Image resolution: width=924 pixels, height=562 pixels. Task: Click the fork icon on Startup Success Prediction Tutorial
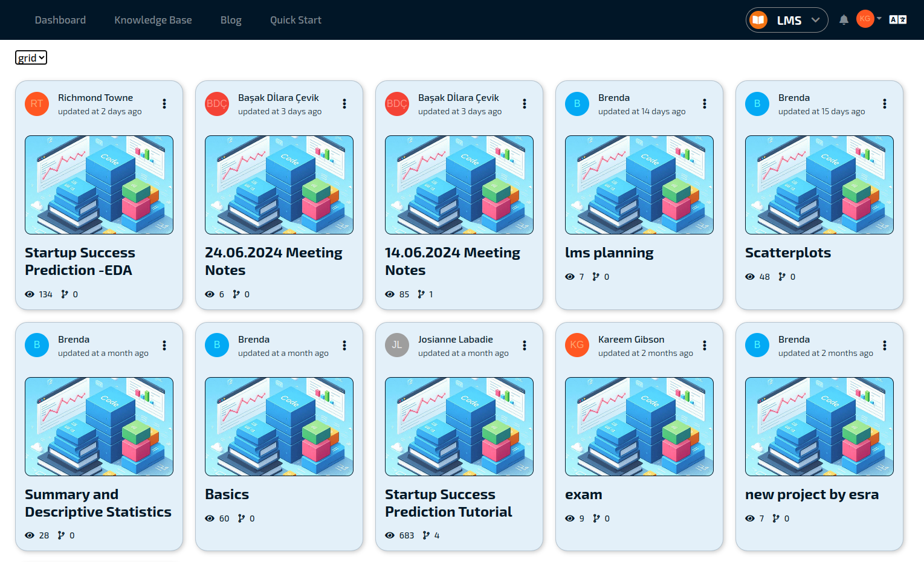(x=426, y=535)
